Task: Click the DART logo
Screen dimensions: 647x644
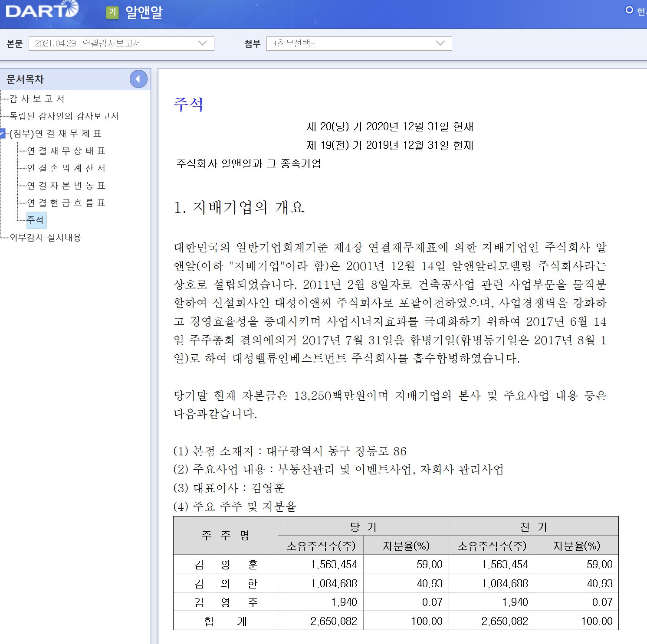Action: click(x=42, y=10)
